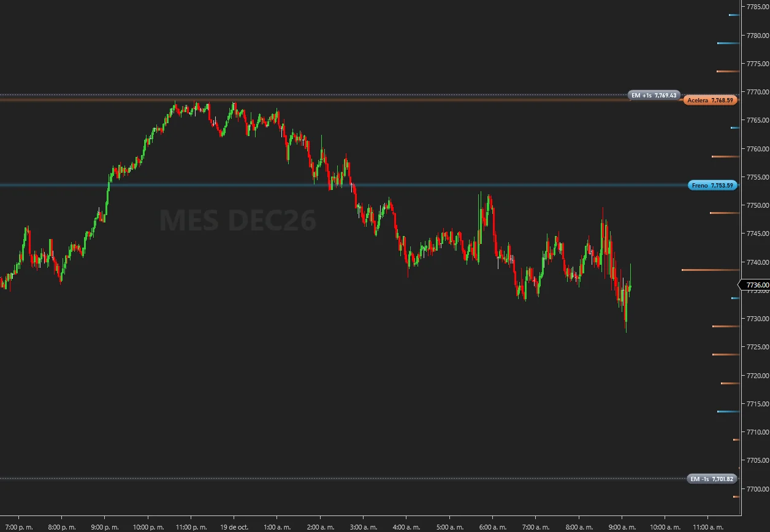The width and height of the screenshot is (770, 532).
Task: Select the 7720.00 price axis label
Action: click(x=757, y=375)
